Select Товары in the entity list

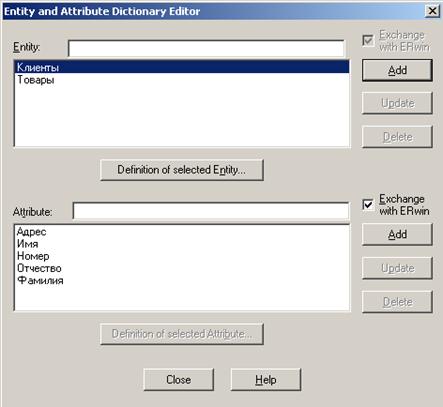pyautogui.click(x=182, y=80)
